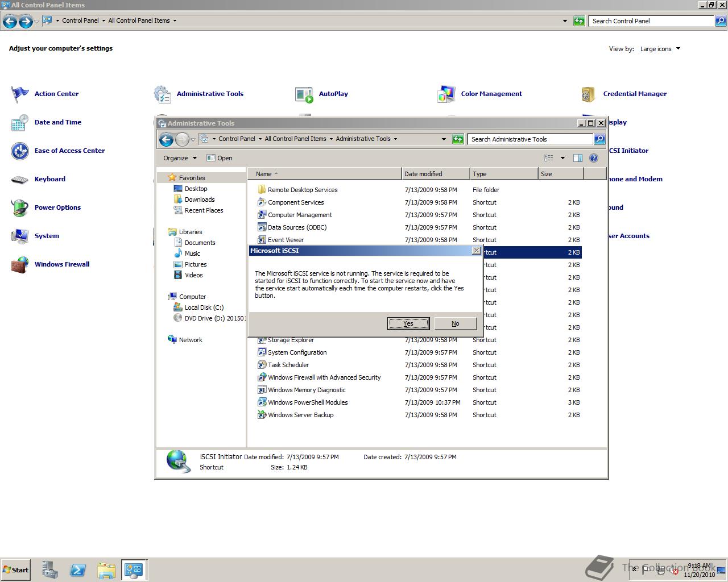
Task: Launch Windows PowerShell from taskbar
Action: tap(78, 570)
